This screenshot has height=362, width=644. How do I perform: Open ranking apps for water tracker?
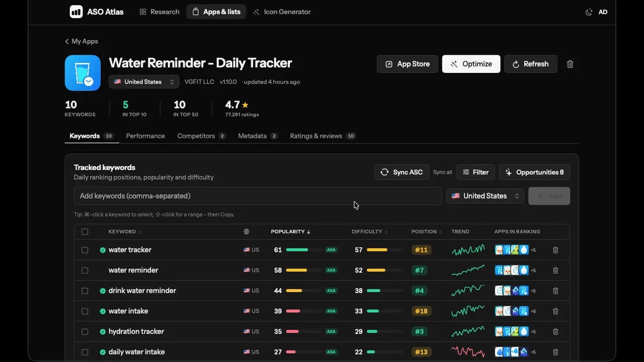click(x=515, y=250)
